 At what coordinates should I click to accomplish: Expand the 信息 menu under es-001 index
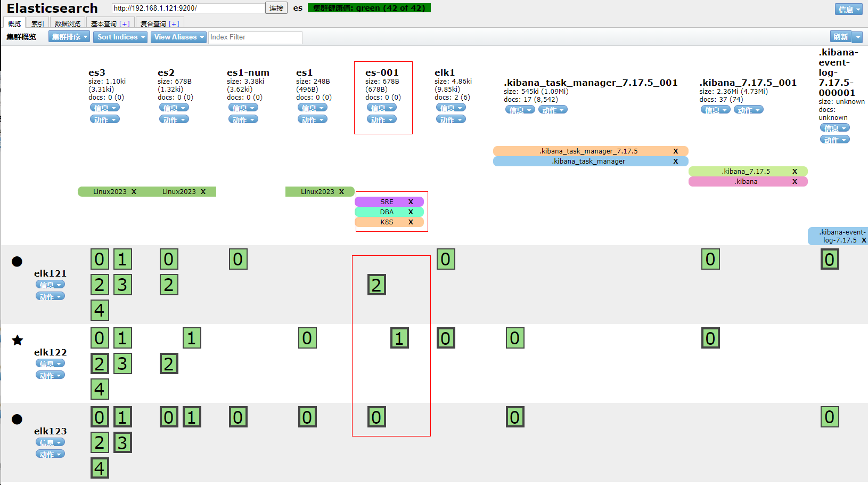coord(382,108)
